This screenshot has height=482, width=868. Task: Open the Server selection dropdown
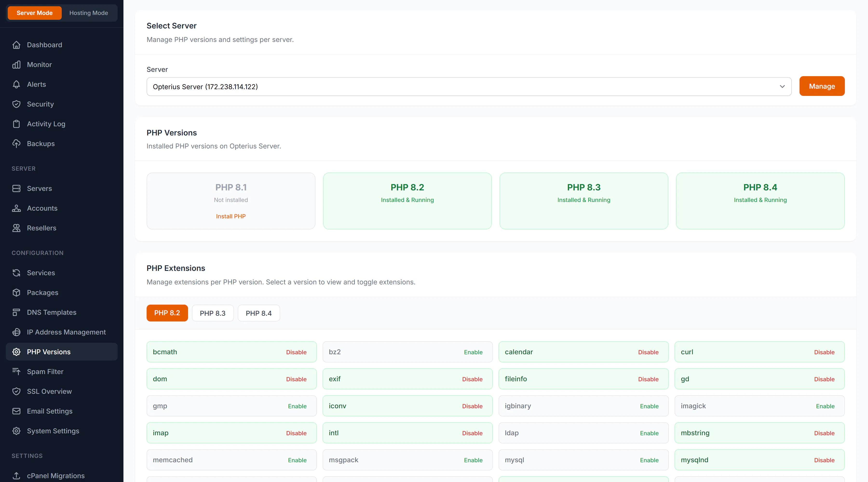(469, 87)
